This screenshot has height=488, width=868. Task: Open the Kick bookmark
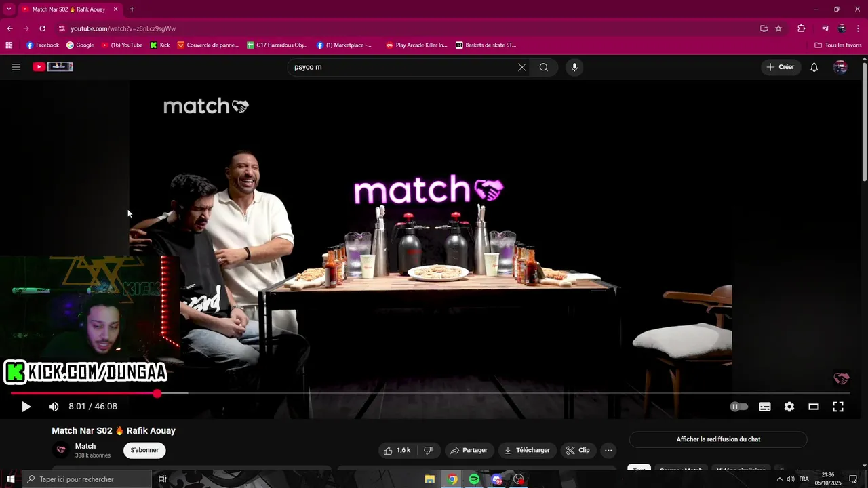(160, 45)
